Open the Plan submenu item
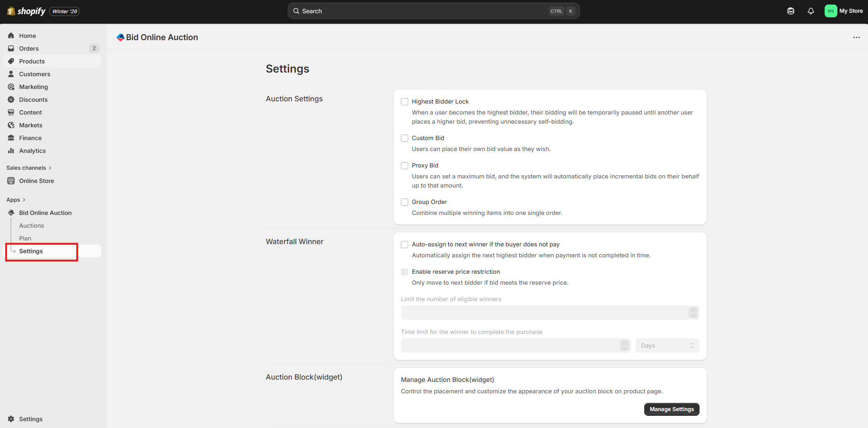Viewport: 868px width, 428px height. [25, 238]
